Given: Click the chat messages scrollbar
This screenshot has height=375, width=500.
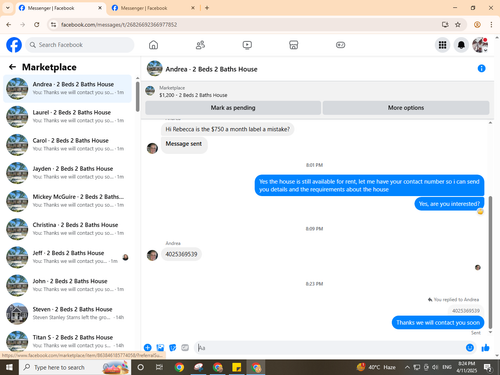Looking at the screenshot, I should coord(490,262).
